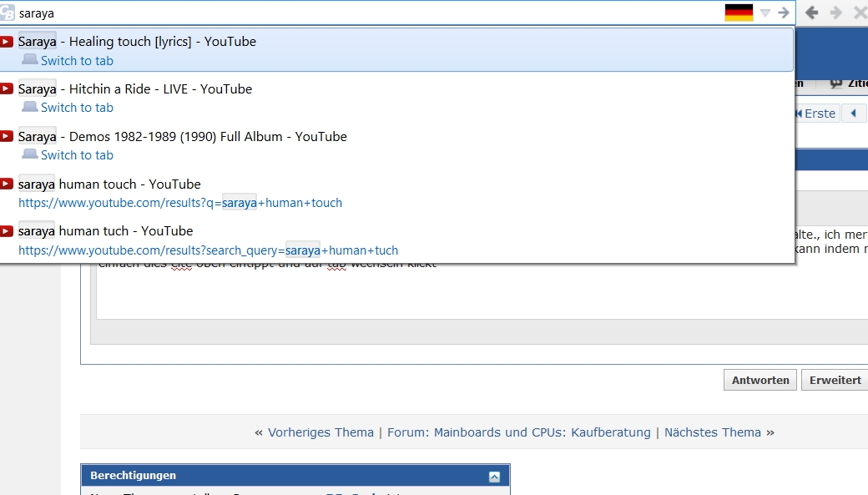Click tab icon under Demos 1982-1989 suggestion
Viewport: 868px width, 495px height.
click(30, 154)
